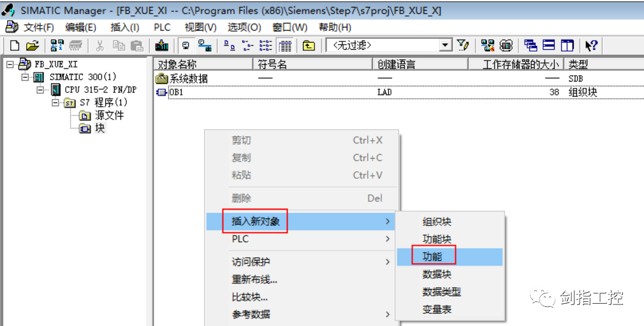Collapse the S7 程序(1) tree node
Screen dimensions: 644x326
click(55, 103)
